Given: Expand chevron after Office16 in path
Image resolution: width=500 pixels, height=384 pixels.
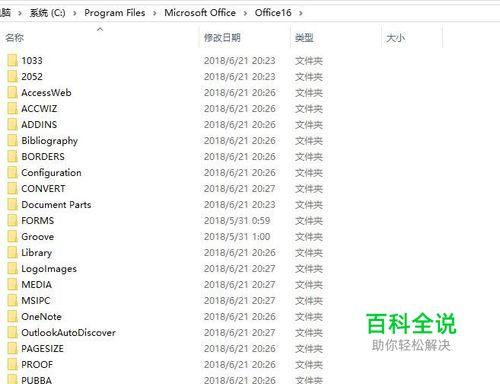Looking at the screenshot, I should click(301, 13).
